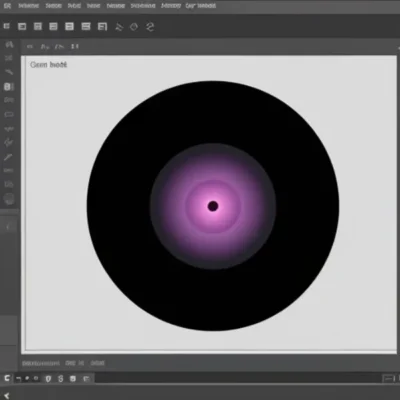The image size is (400, 400).
Task: Click the back arrow at the bottom-left corner
Action: pos(7,396)
